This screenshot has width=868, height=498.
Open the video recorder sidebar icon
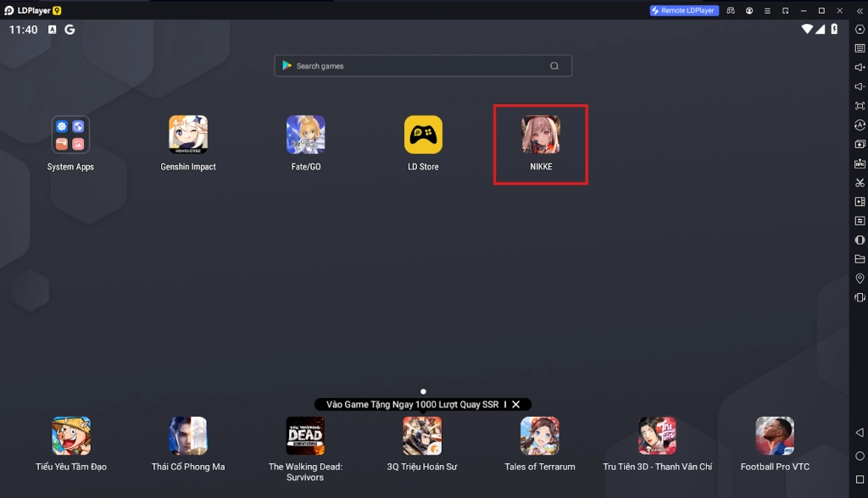pyautogui.click(x=860, y=202)
